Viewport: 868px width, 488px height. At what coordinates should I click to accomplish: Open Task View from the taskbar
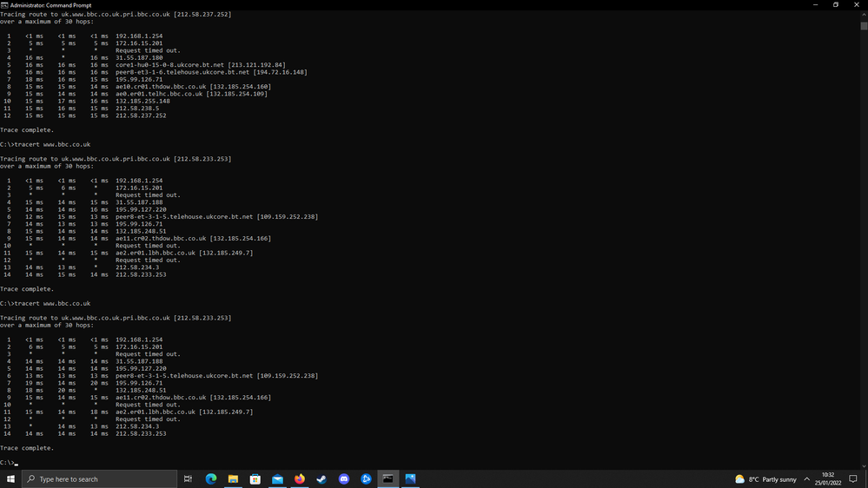(188, 478)
